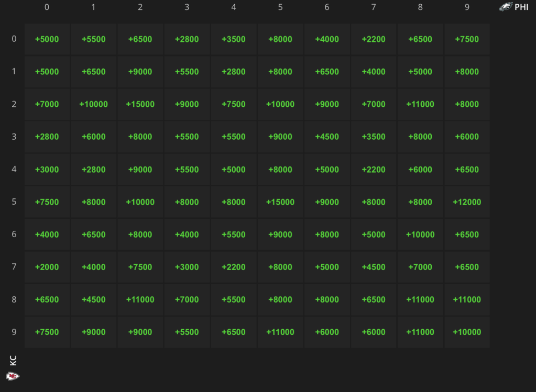Select +2200 odds for KC 0, PHI 7

point(374,39)
